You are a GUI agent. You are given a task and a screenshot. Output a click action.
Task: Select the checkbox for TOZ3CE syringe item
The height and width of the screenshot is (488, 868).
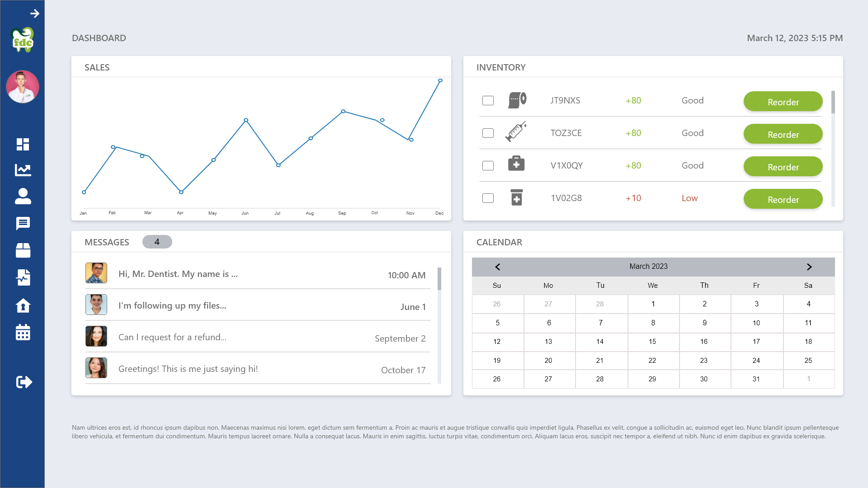[488, 133]
